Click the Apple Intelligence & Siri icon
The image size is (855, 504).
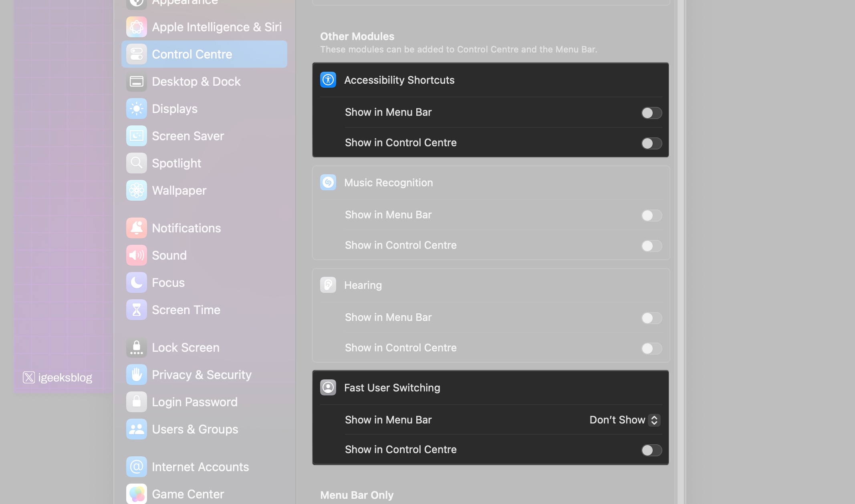[x=137, y=27]
